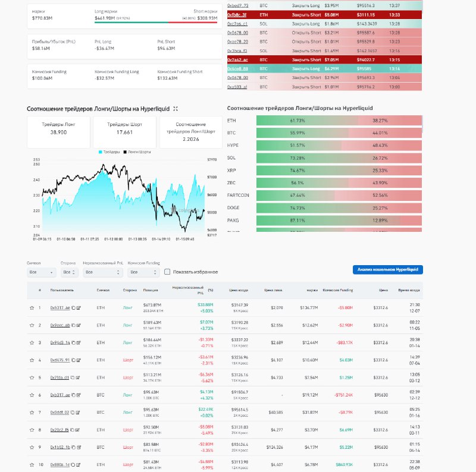Toggle Трейдеры series in chart legend
This screenshot has height=472, width=476.
(x=109, y=152)
